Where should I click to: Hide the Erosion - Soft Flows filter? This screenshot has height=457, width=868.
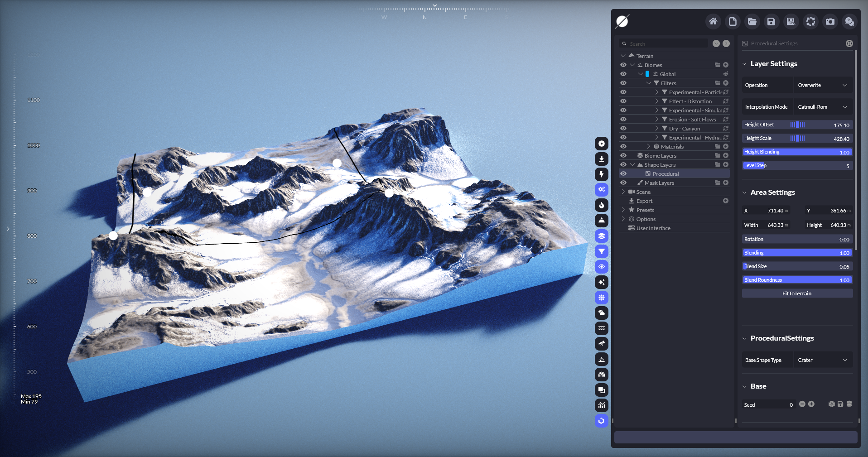click(x=623, y=120)
